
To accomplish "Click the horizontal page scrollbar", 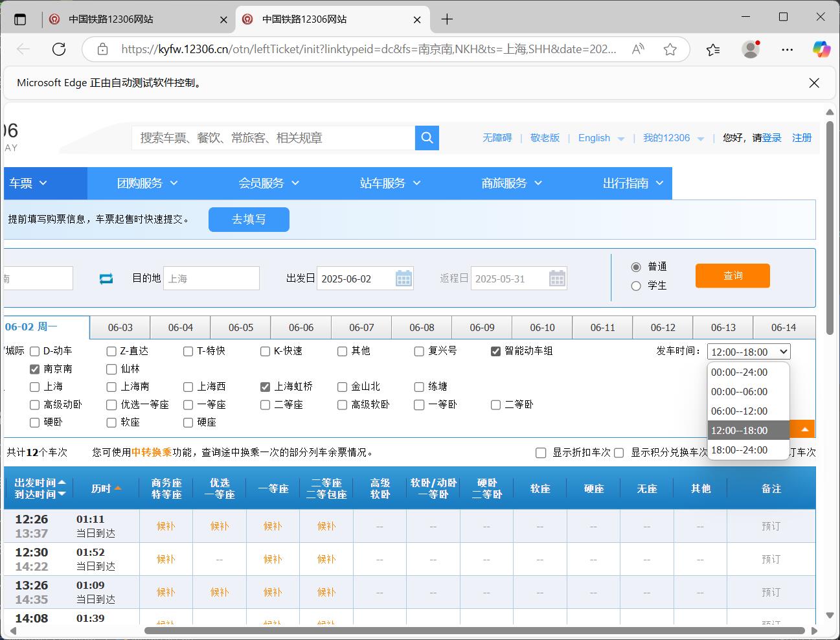I will tap(474, 630).
